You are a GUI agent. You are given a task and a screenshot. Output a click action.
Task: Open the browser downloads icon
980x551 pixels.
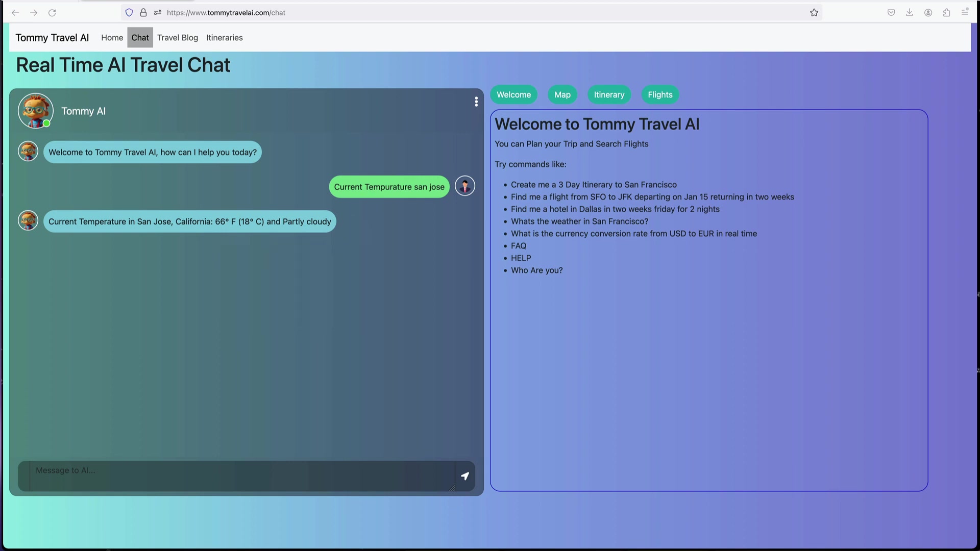910,13
